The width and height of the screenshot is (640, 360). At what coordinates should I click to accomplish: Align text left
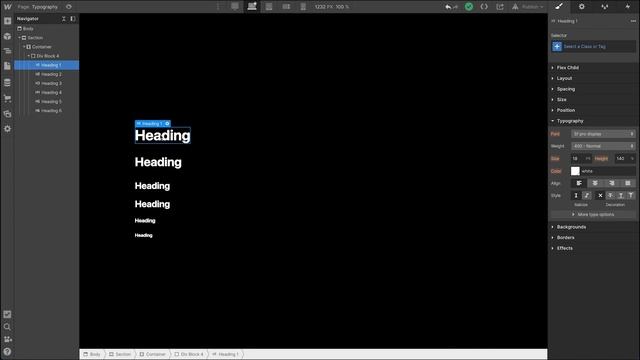pos(579,183)
